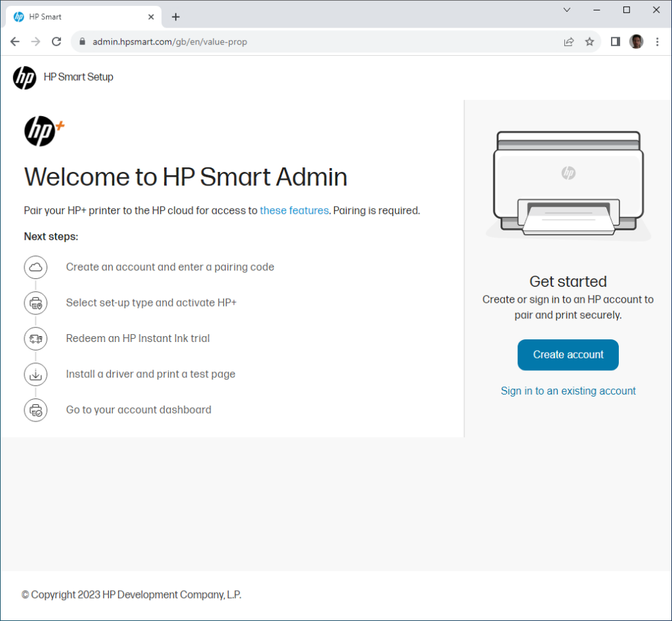
Task: Click the Next steps label
Action: pyautogui.click(x=51, y=236)
